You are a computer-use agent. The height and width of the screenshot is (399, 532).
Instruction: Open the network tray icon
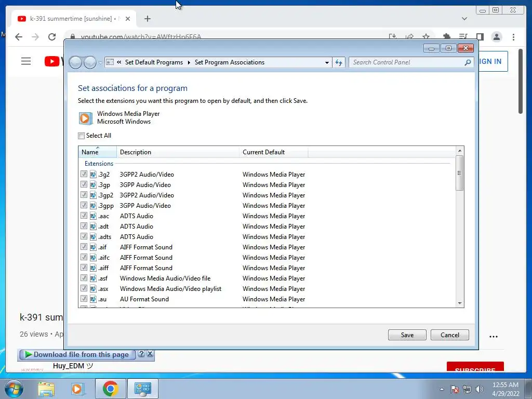click(x=467, y=389)
